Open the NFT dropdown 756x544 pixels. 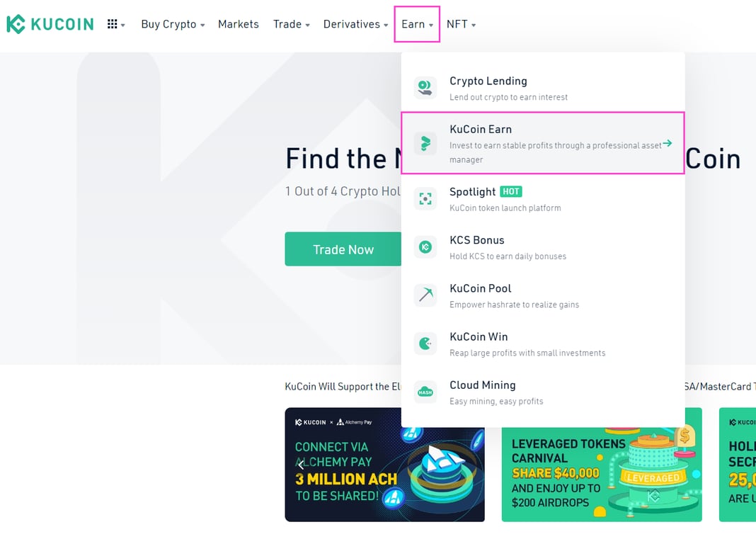coord(456,23)
